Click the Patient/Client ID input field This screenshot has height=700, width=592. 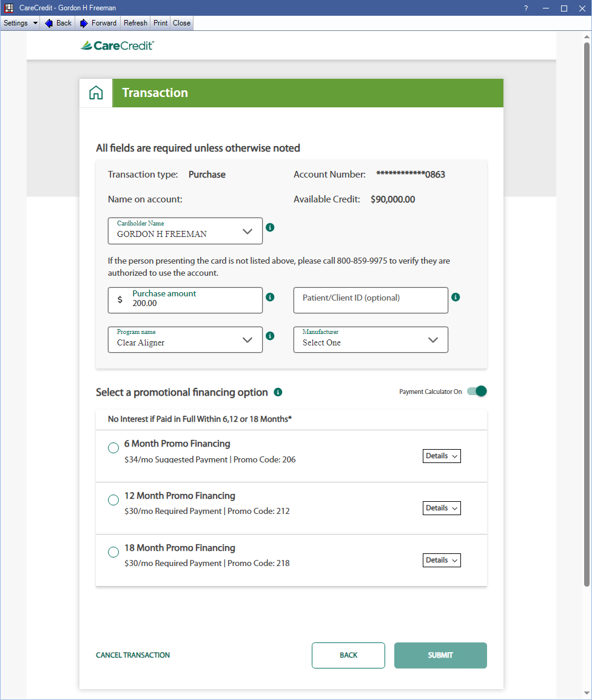[x=371, y=300]
